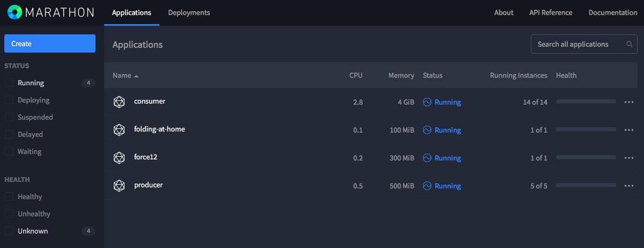Click the consumer row Running status icon

(x=427, y=102)
